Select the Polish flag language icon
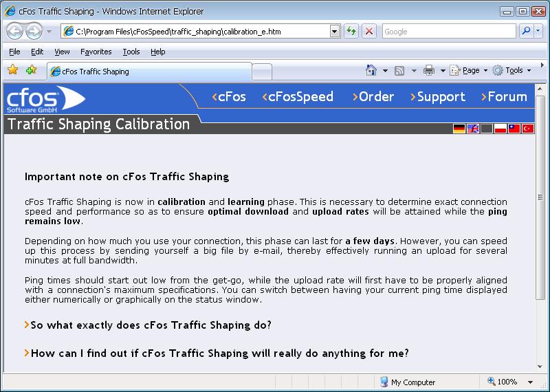550x392 pixels. click(500, 129)
